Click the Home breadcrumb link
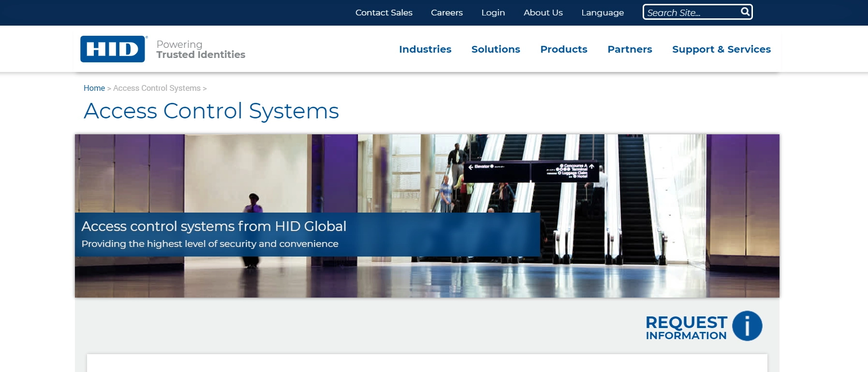This screenshot has height=372, width=868. pos(94,88)
